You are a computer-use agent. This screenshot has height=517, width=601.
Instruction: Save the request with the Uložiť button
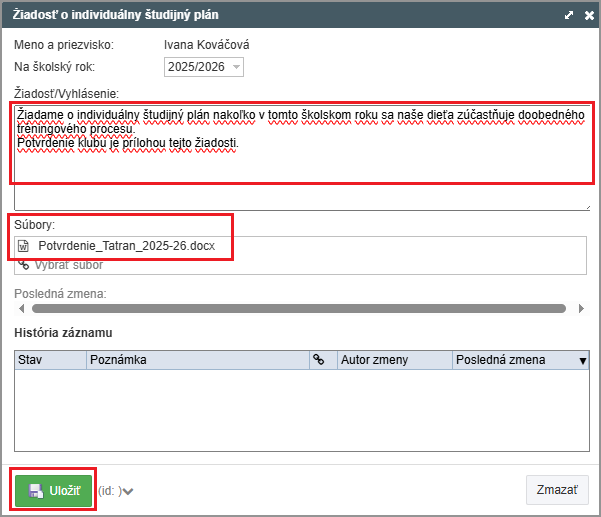coord(54,490)
